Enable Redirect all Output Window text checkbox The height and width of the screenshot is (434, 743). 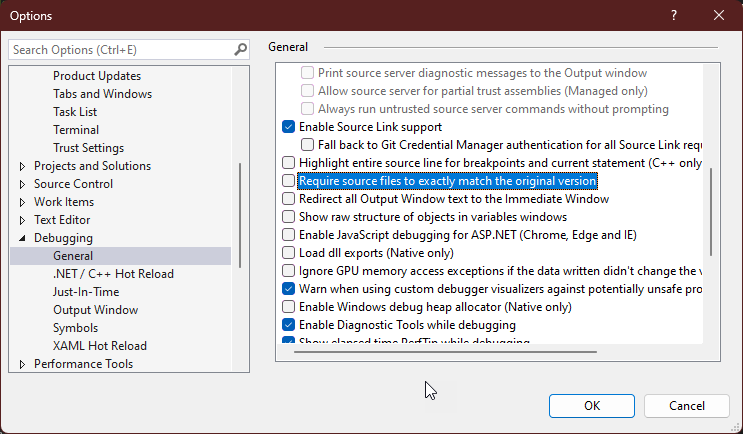(288, 199)
